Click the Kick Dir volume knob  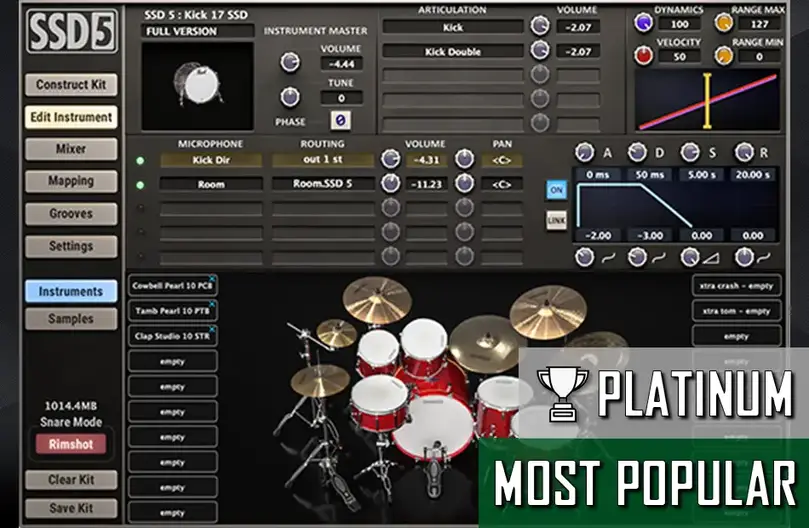coord(391,159)
